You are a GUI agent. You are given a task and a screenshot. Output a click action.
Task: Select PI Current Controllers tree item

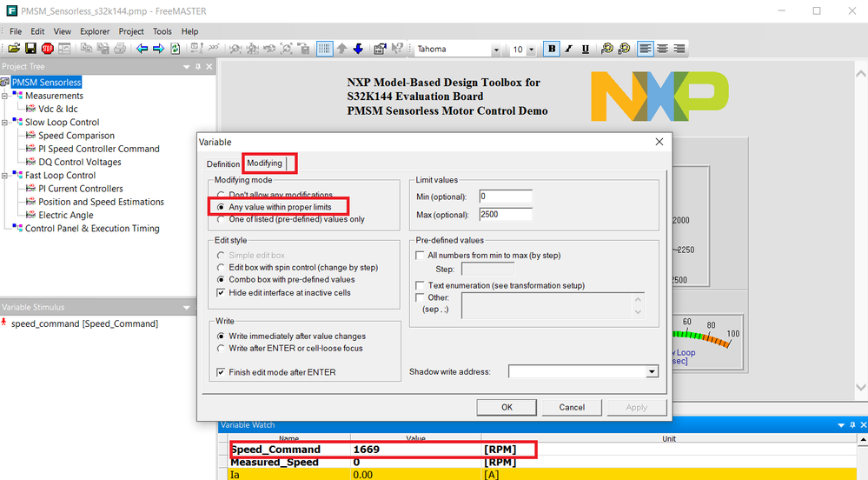click(x=81, y=189)
